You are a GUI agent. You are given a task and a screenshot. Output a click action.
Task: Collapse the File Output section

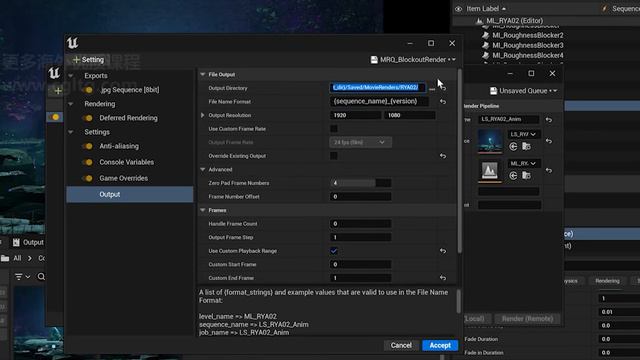(202, 75)
